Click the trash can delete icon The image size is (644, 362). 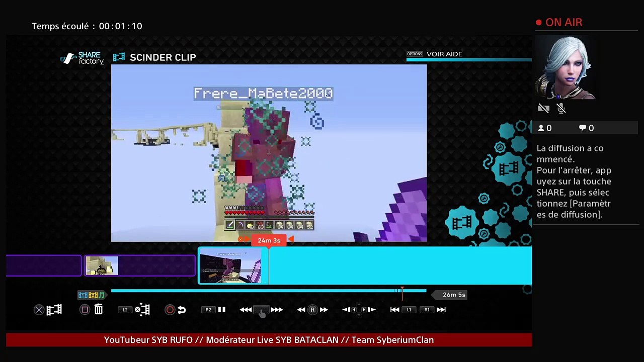point(99,310)
